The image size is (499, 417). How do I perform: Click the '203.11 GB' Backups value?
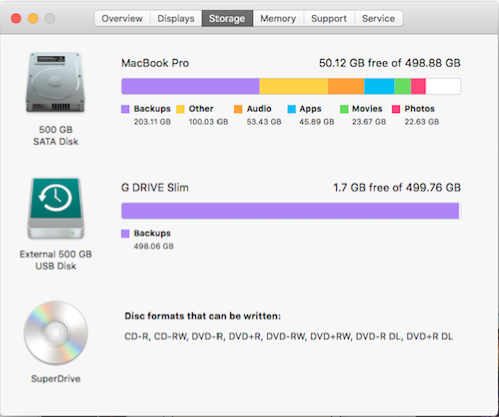[152, 122]
